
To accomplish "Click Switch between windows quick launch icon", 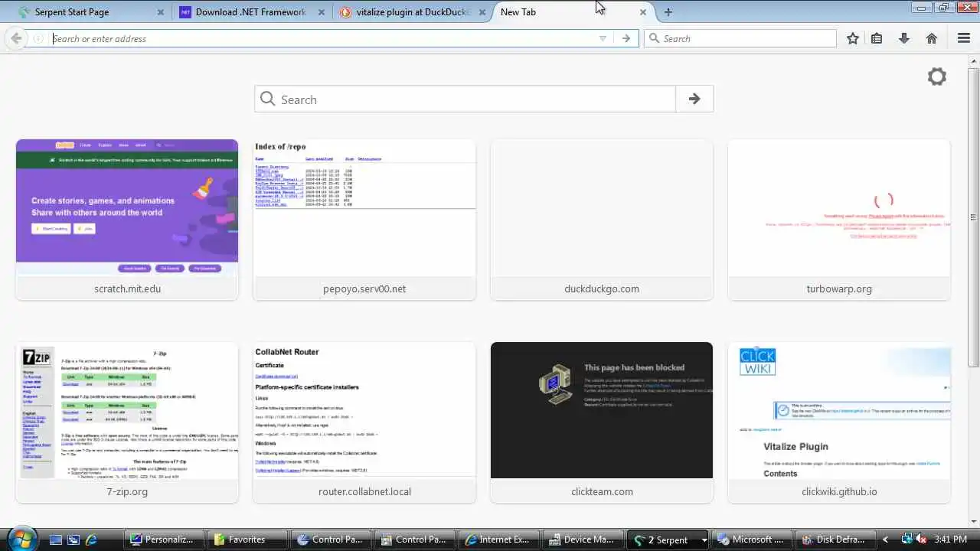I will click(x=73, y=540).
